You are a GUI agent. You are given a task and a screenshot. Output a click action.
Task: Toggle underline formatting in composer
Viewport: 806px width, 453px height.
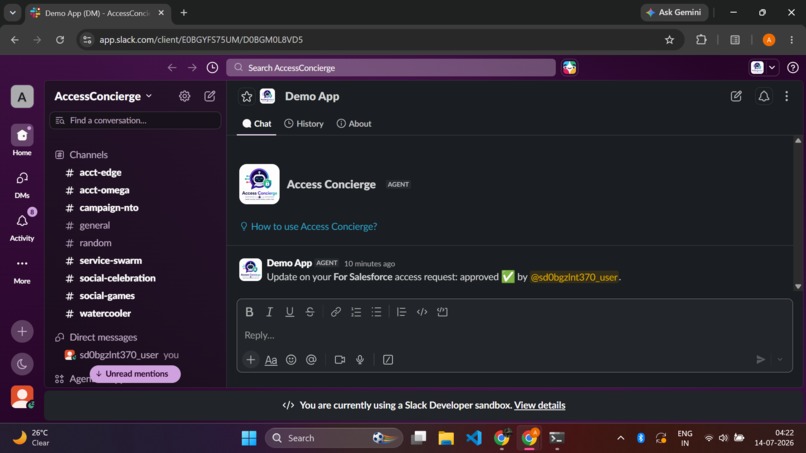pos(289,312)
